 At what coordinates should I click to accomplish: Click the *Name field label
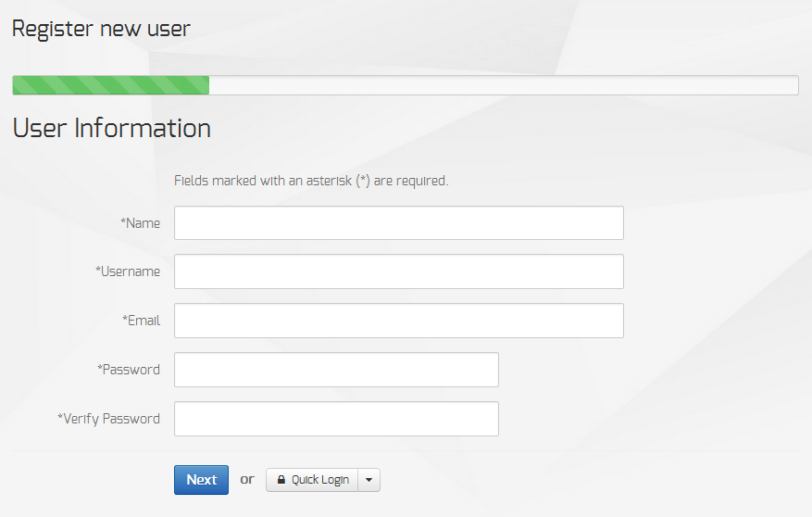pyautogui.click(x=141, y=223)
